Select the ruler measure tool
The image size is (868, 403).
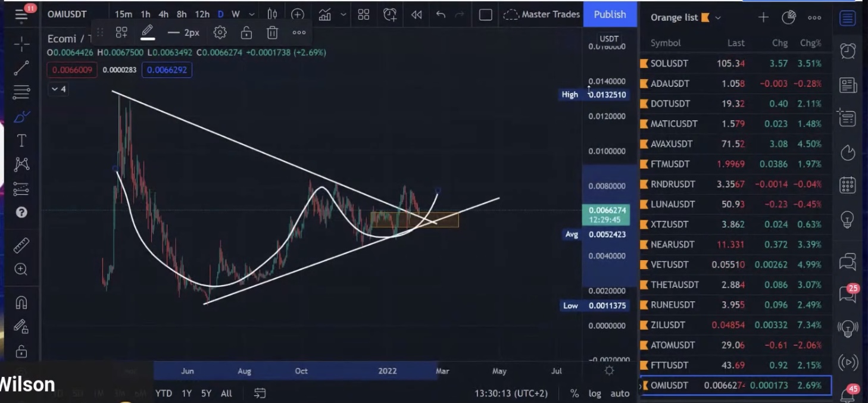pos(21,245)
